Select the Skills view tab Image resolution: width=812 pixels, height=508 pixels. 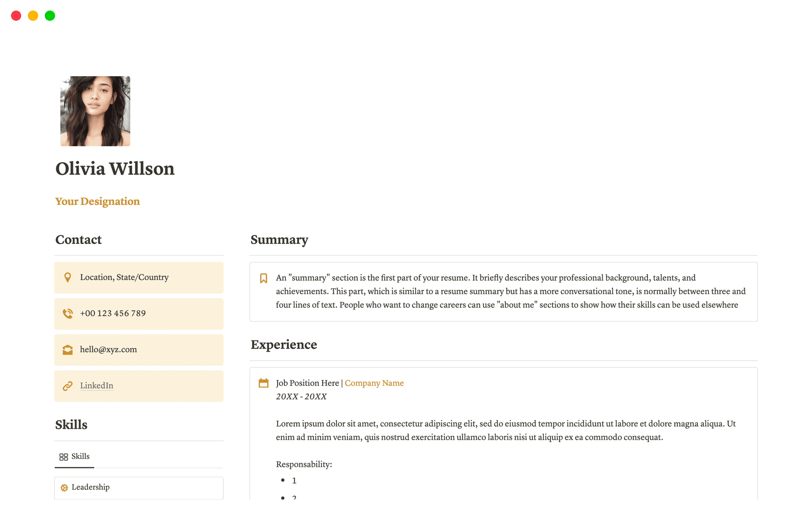click(75, 456)
